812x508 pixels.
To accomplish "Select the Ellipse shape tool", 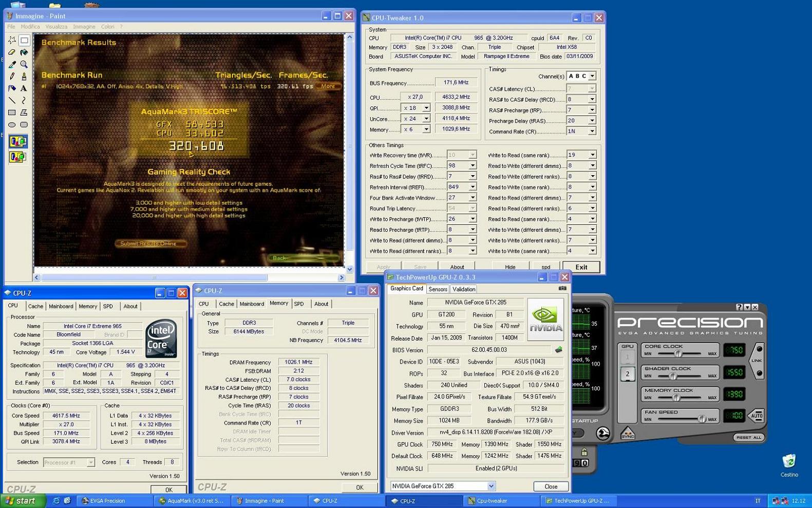I will coord(12,124).
